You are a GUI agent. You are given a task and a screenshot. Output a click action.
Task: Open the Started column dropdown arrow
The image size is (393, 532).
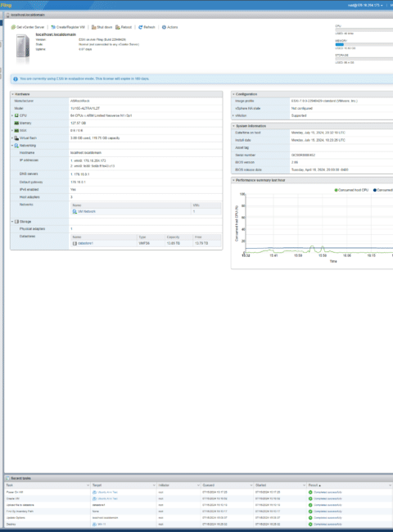(x=304, y=485)
